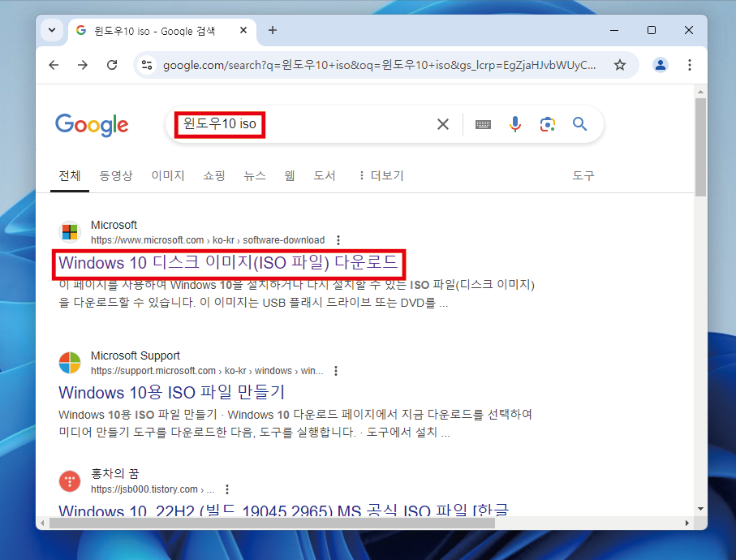The image size is (736, 560).
Task: Click the horizontal scrollbar left arrow
Action: pyautogui.click(x=43, y=523)
